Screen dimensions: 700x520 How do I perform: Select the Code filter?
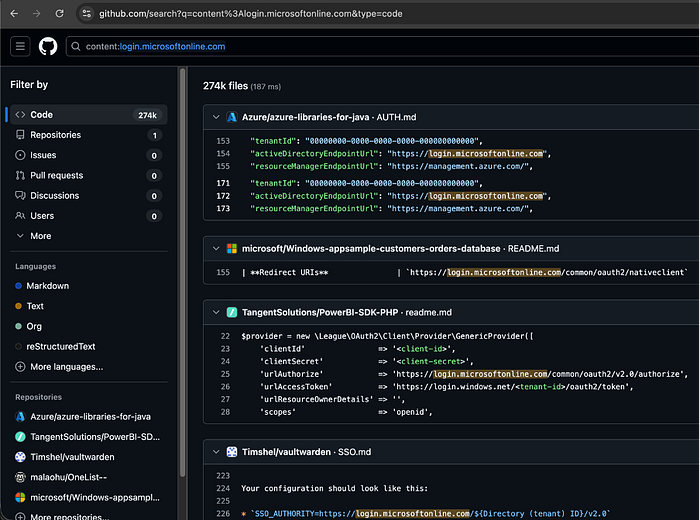point(41,115)
